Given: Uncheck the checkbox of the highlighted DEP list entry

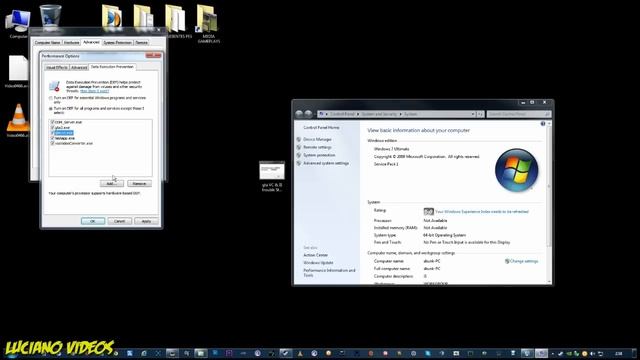Looking at the screenshot, I should point(52,133).
